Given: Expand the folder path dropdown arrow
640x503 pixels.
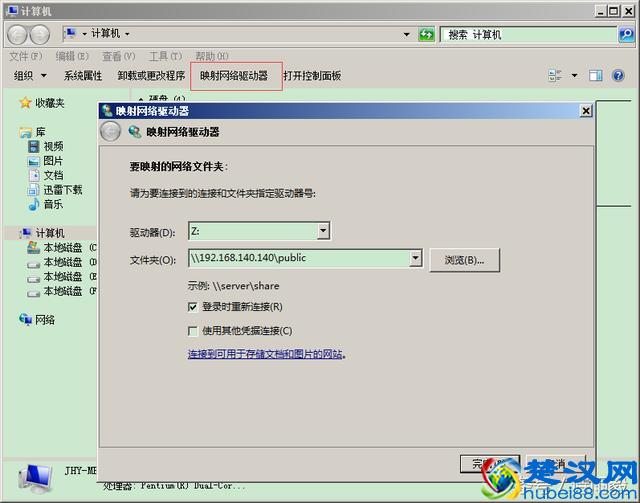Looking at the screenshot, I should [x=416, y=258].
